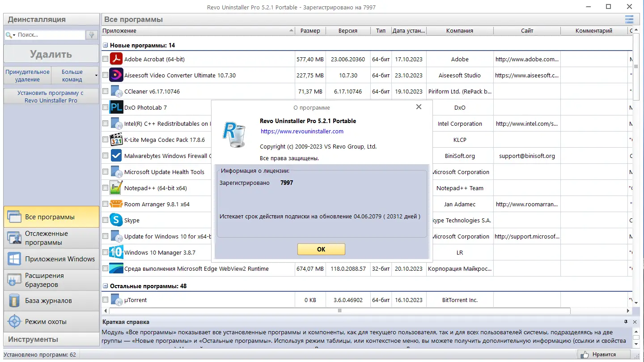This screenshot has width=644, height=362.
Task: Select the DxO PhotoLab 7 checkbox
Action: (x=105, y=107)
